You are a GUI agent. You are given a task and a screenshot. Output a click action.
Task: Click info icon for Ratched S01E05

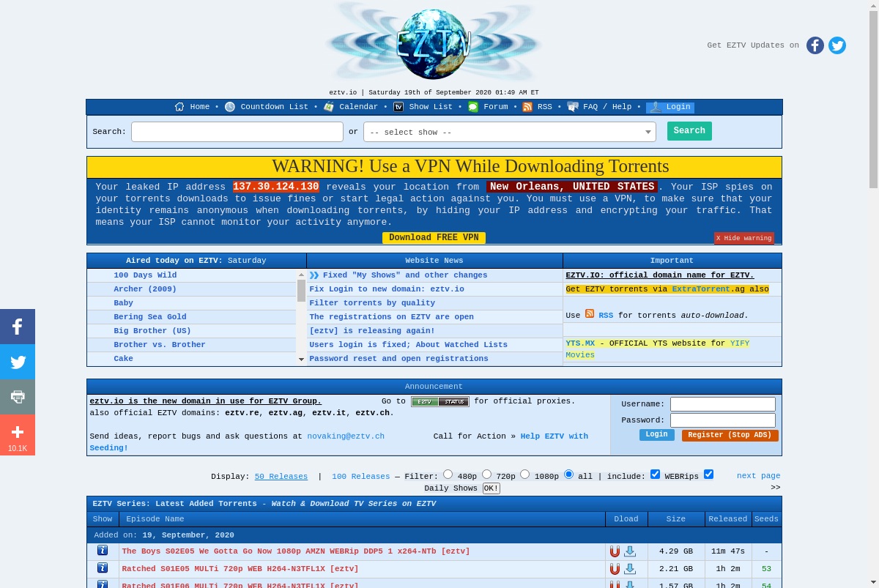(x=103, y=568)
